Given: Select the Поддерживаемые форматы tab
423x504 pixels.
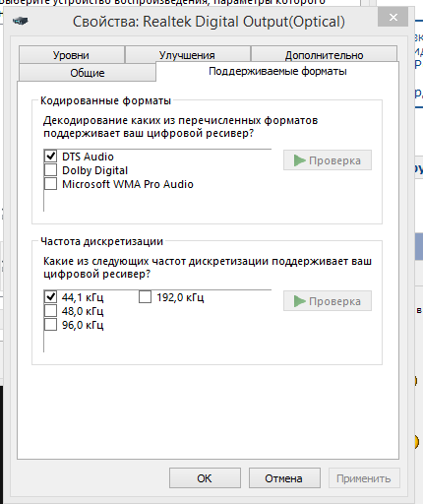Looking at the screenshot, I should pyautogui.click(x=277, y=71).
